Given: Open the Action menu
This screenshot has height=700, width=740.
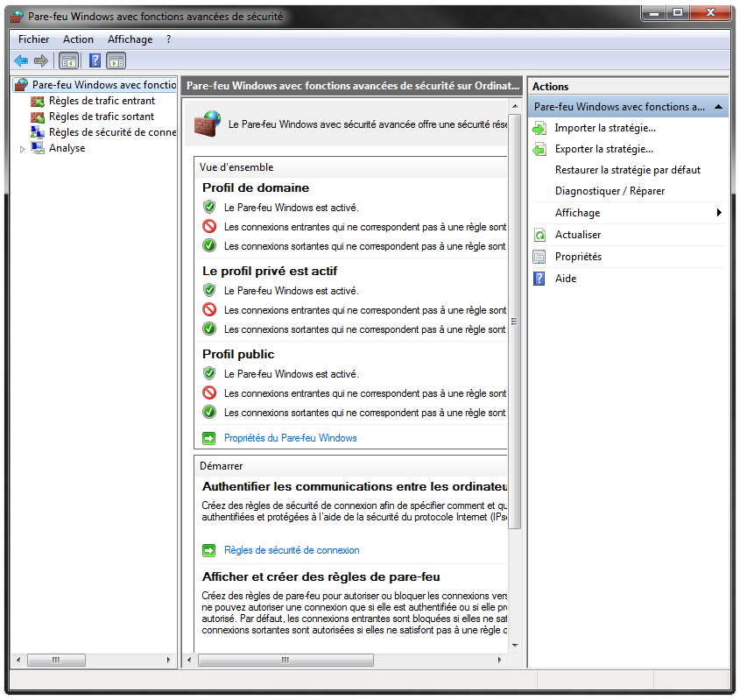Looking at the screenshot, I should [x=78, y=39].
